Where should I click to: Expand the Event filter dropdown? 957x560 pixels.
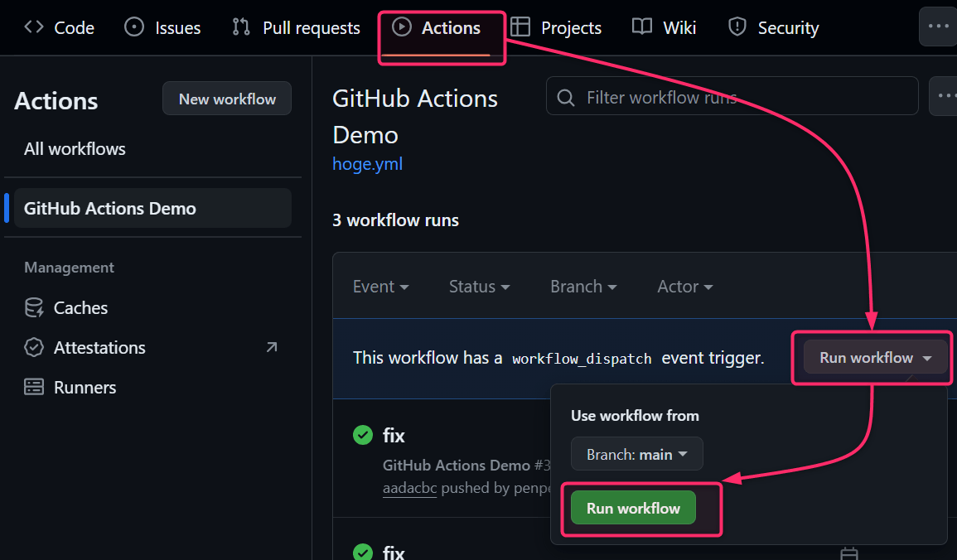(381, 287)
